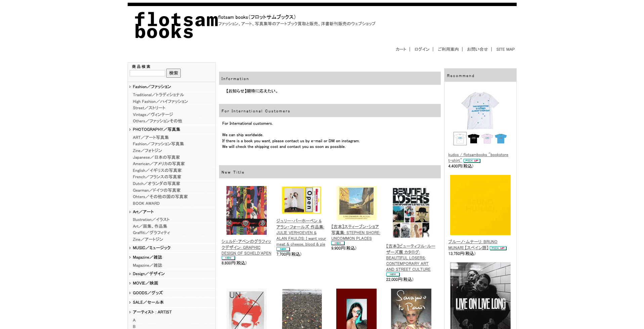This screenshot has height=329, width=644.
Task: Open English／イギリスの写真家 subcategory
Action: pos(157,171)
